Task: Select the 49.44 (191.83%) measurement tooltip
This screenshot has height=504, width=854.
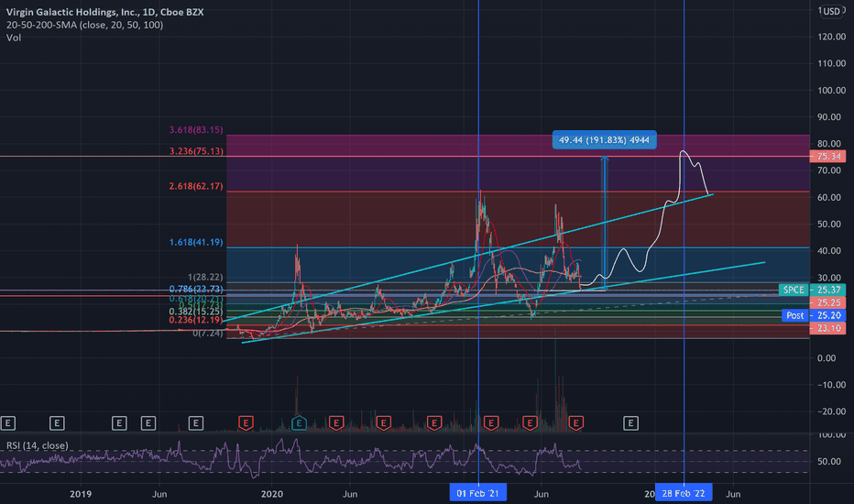Action: [604, 140]
